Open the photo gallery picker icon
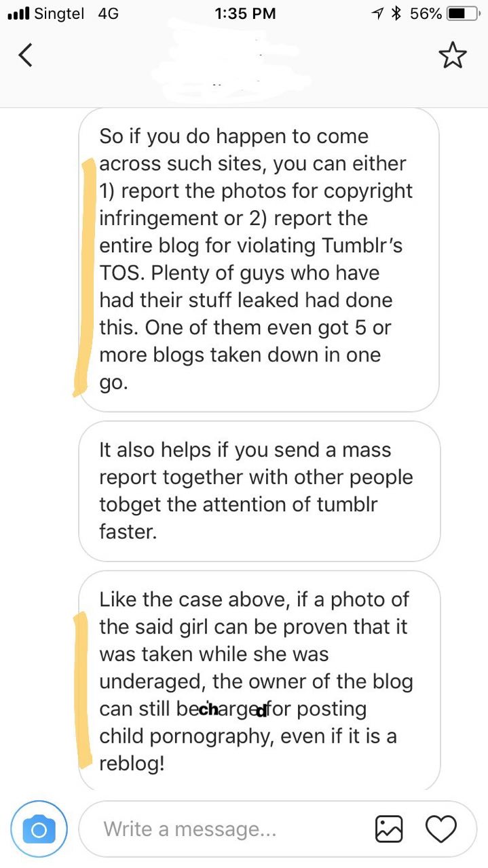Image resolution: width=488 pixels, height=868 pixels. (389, 829)
